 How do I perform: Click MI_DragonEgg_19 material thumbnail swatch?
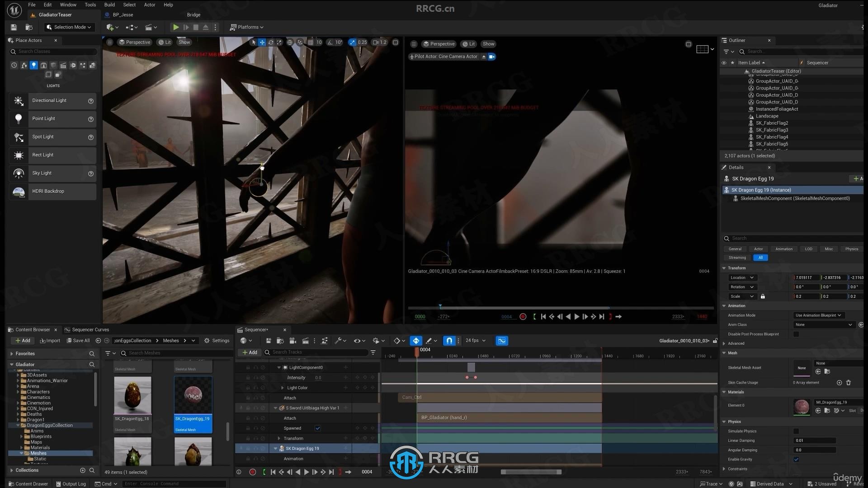(802, 407)
